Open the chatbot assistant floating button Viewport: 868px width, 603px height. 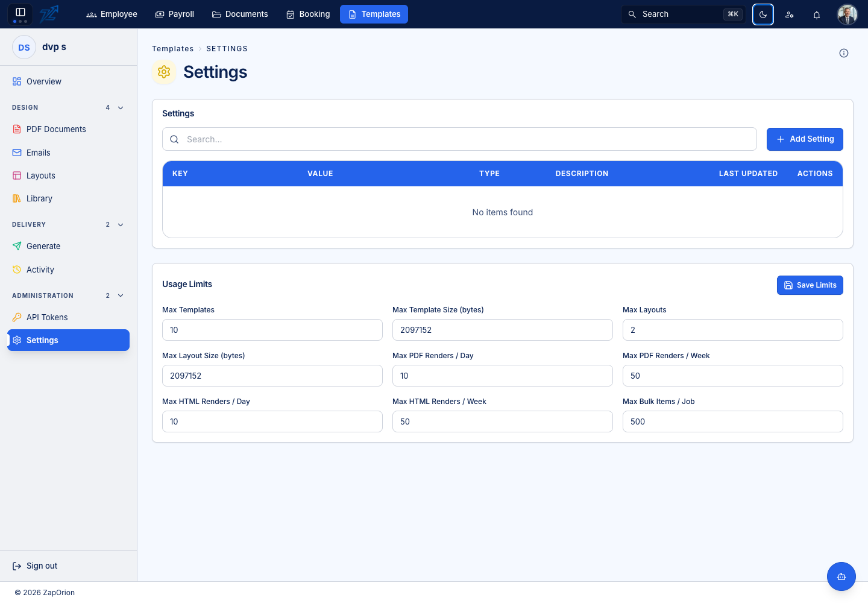pyautogui.click(x=841, y=576)
